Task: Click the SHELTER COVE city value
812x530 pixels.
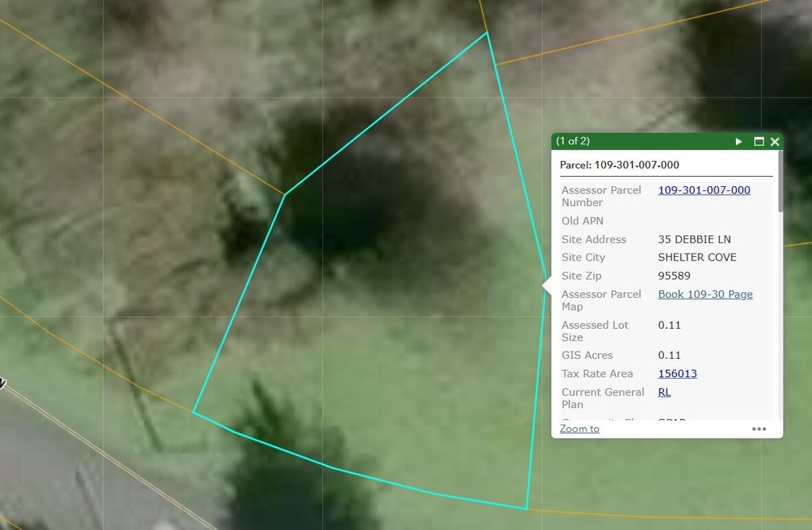Action: tap(697, 257)
